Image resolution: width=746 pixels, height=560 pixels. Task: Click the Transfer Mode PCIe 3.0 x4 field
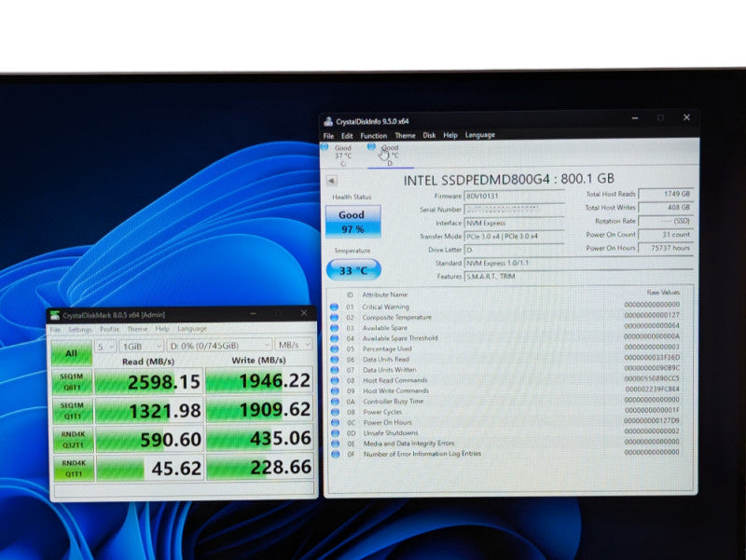pyautogui.click(x=514, y=237)
